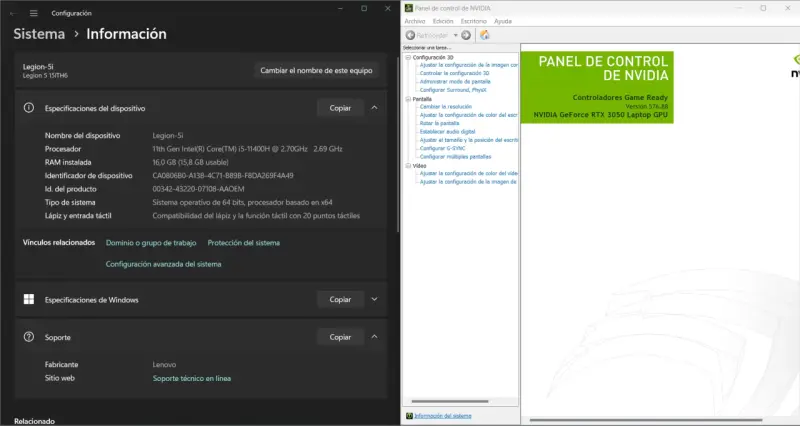Collapse the Configuración 3D tree node

pos(408,58)
